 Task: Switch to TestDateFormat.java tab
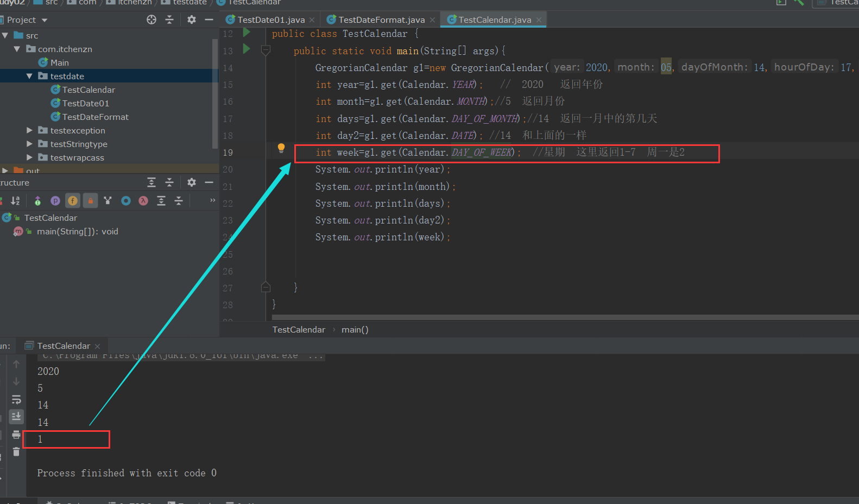pos(382,20)
